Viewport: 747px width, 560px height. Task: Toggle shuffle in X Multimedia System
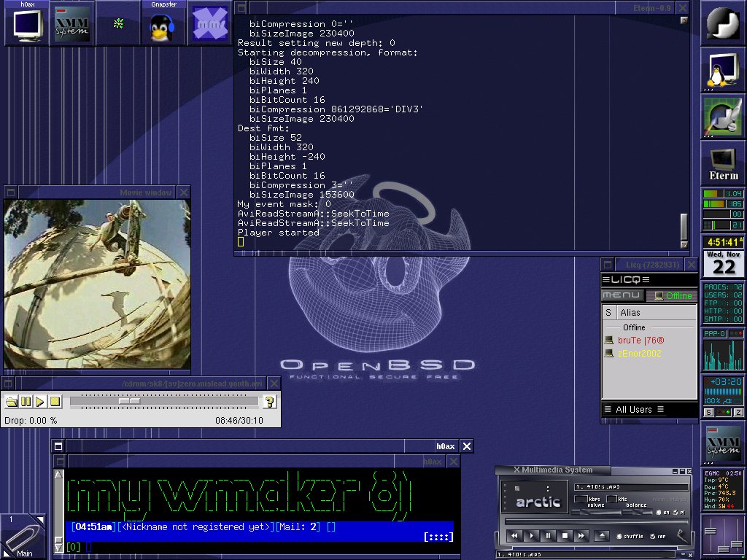coord(630,536)
